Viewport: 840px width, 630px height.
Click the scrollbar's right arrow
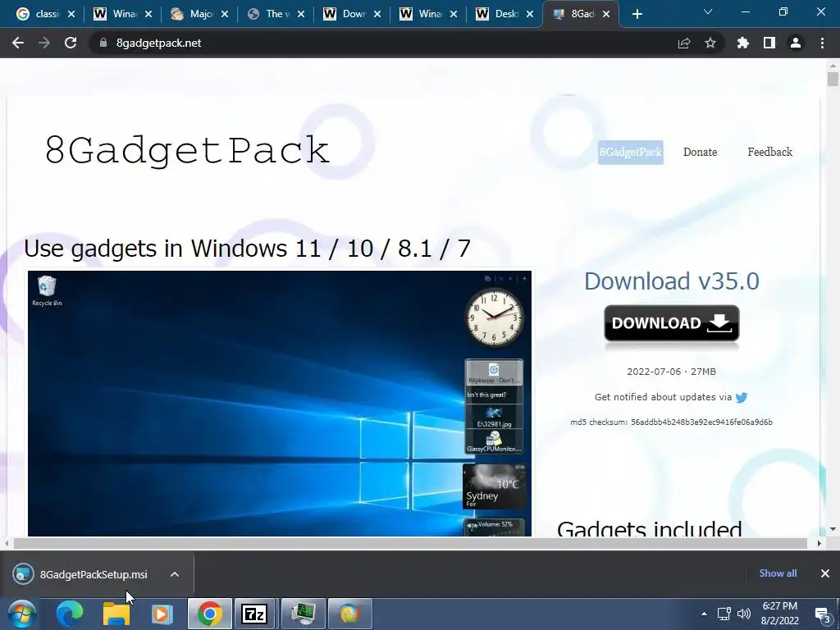[x=819, y=543]
